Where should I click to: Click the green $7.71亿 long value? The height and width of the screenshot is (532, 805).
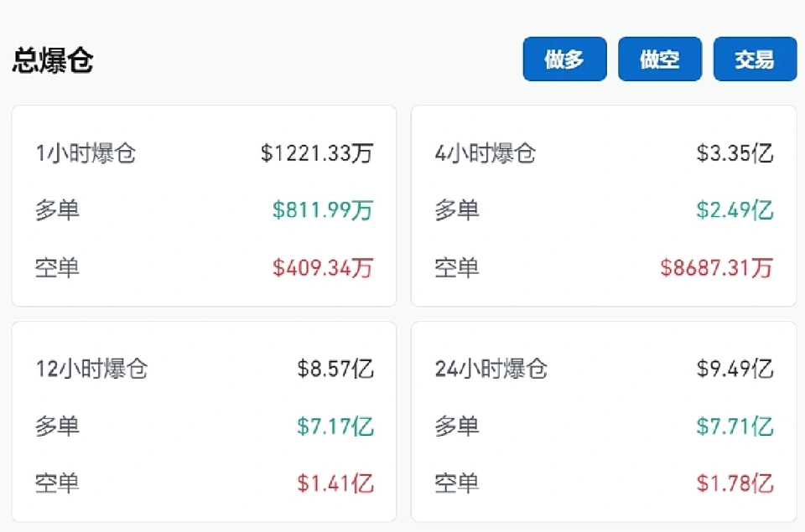click(735, 426)
